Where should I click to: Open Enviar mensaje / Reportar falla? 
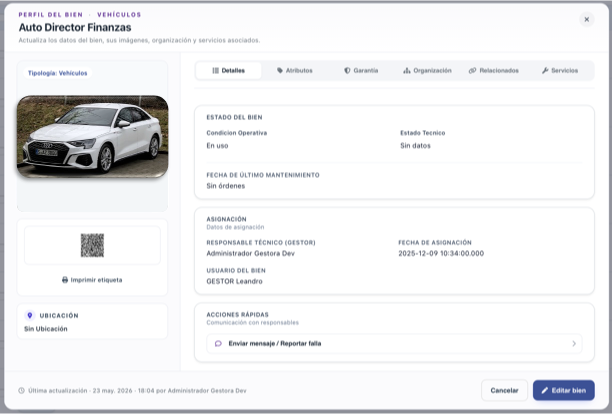[x=394, y=344]
